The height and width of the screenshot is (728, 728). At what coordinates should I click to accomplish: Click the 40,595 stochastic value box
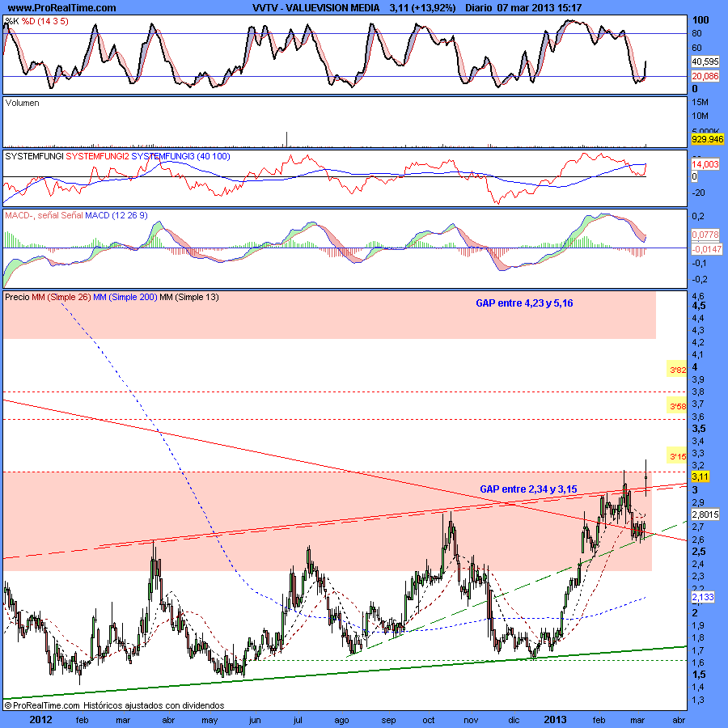pos(705,61)
